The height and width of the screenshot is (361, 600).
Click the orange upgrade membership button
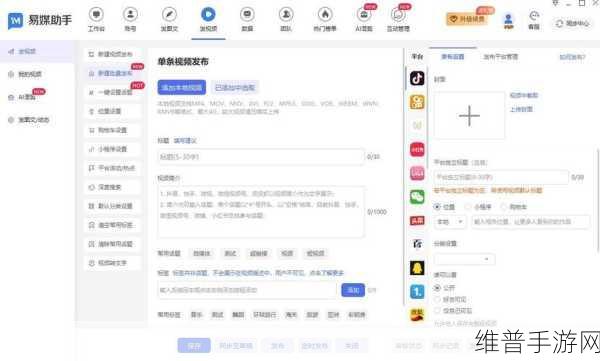pyautogui.click(x=467, y=18)
